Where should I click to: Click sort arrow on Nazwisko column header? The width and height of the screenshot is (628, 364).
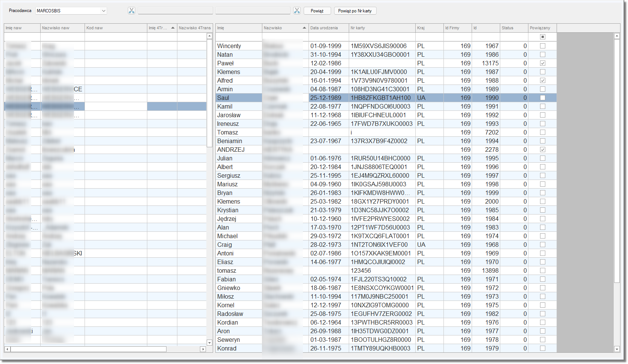point(304,28)
